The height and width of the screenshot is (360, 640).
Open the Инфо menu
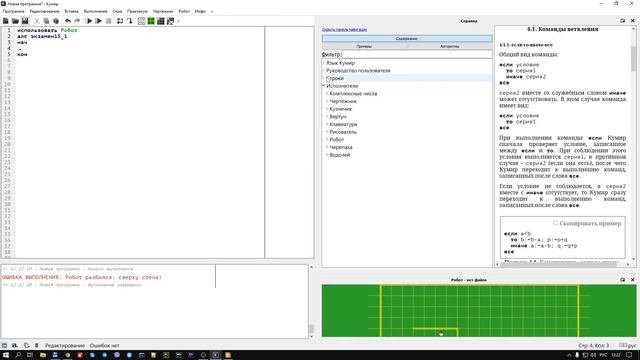(200, 11)
